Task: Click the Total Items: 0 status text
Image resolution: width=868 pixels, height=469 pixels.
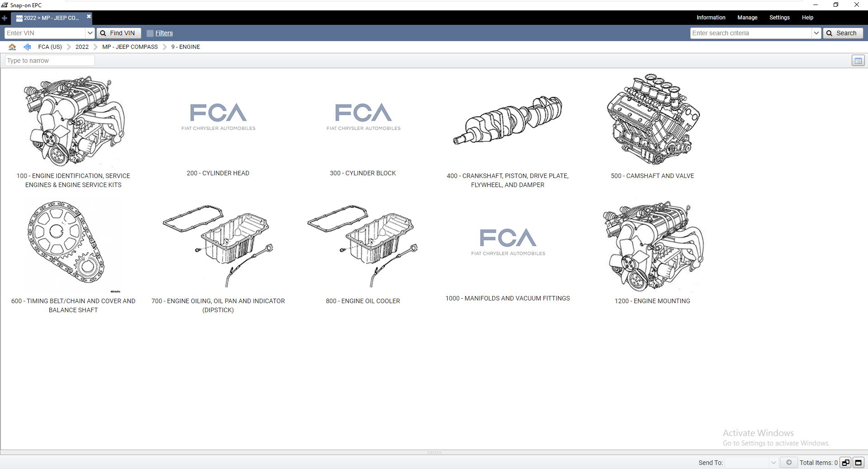Action: (x=818, y=463)
